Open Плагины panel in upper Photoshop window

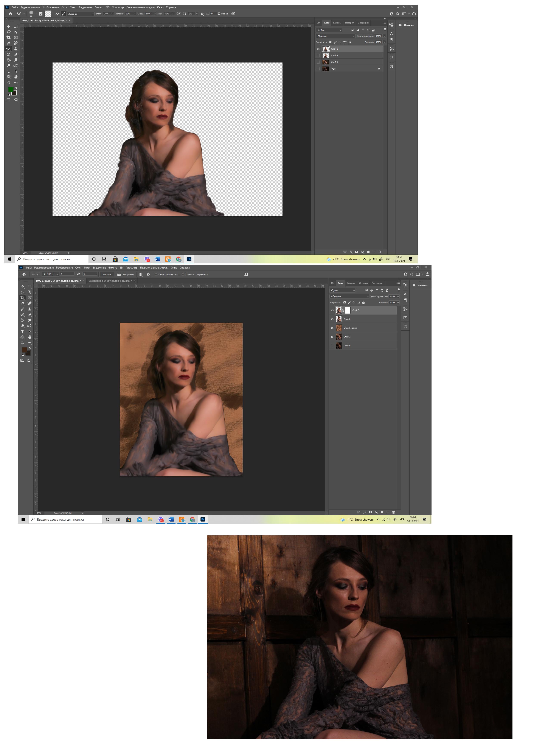(x=406, y=25)
